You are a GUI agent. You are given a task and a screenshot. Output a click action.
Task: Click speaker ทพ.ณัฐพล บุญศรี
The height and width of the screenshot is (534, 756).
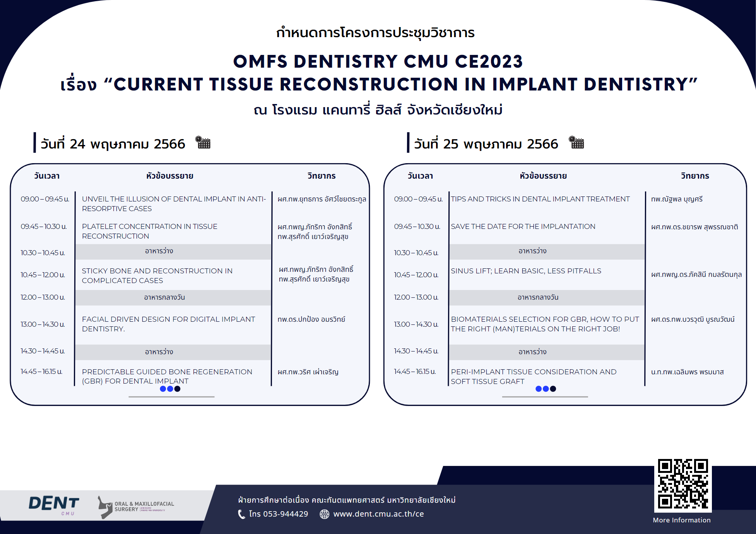click(x=676, y=199)
